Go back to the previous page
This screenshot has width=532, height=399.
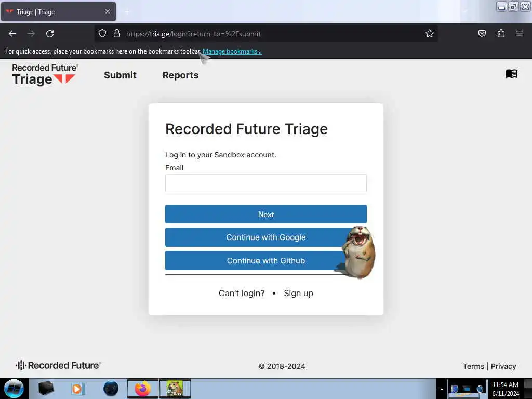pyautogui.click(x=12, y=34)
